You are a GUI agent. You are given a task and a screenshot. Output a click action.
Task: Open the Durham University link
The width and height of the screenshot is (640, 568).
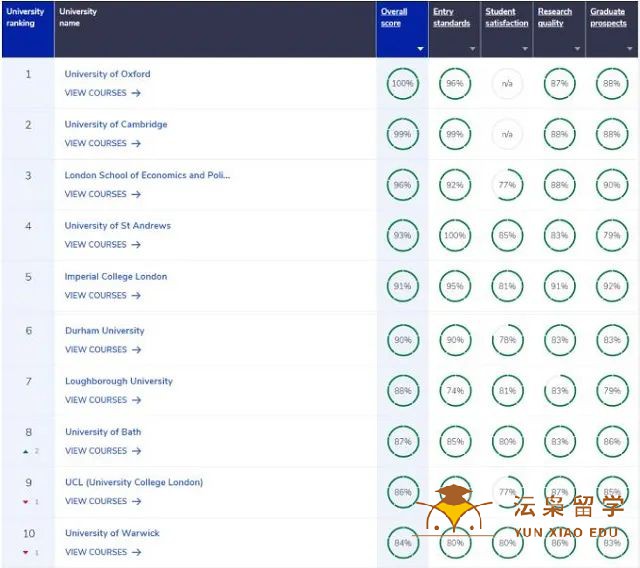click(x=105, y=331)
